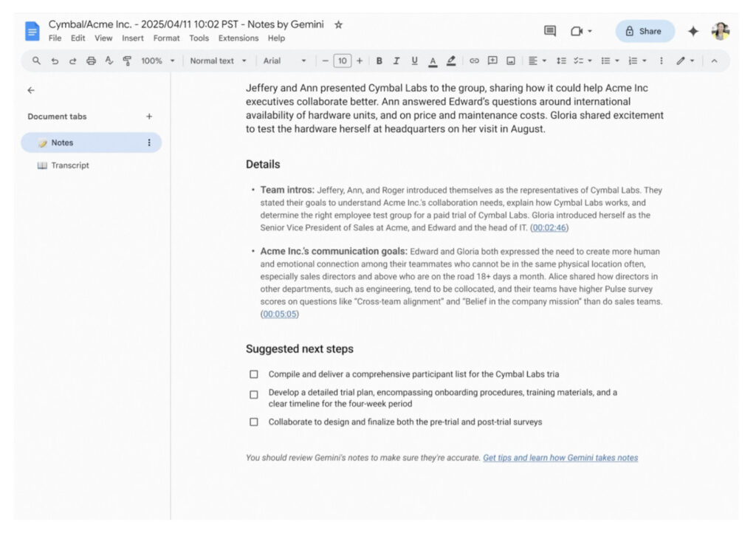
Task: Click the Share button
Action: click(645, 31)
